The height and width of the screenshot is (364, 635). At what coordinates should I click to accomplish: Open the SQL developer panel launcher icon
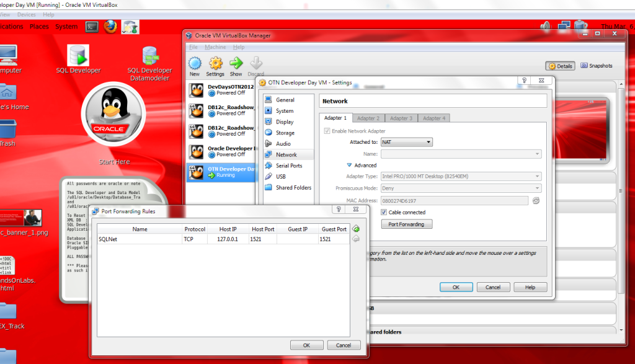130,27
